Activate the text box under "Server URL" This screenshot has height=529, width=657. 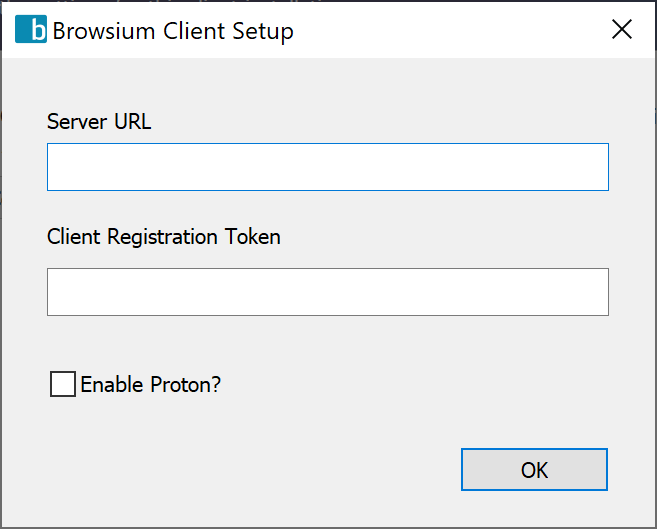pyautogui.click(x=327, y=167)
